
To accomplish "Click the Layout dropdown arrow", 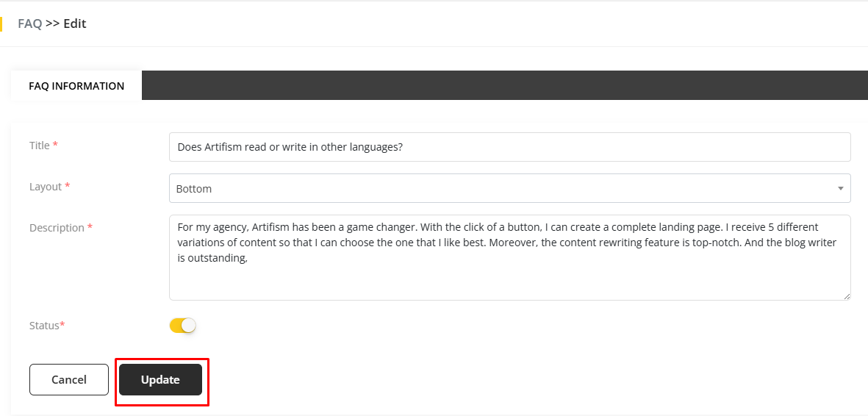I will click(841, 188).
